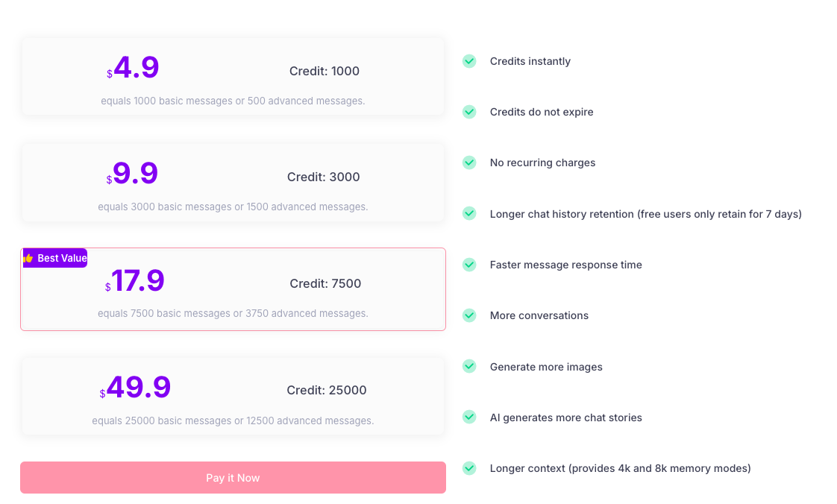Screen dimensions: 837x504
Task: Click the checkmark icon beside Credits do not expire
Action: coord(469,112)
